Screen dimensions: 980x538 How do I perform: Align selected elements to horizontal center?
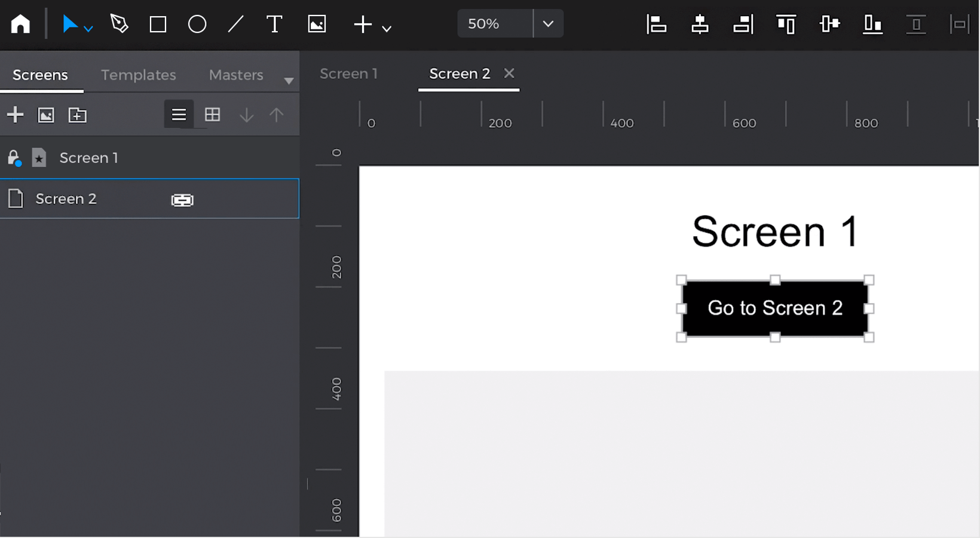(x=700, y=24)
